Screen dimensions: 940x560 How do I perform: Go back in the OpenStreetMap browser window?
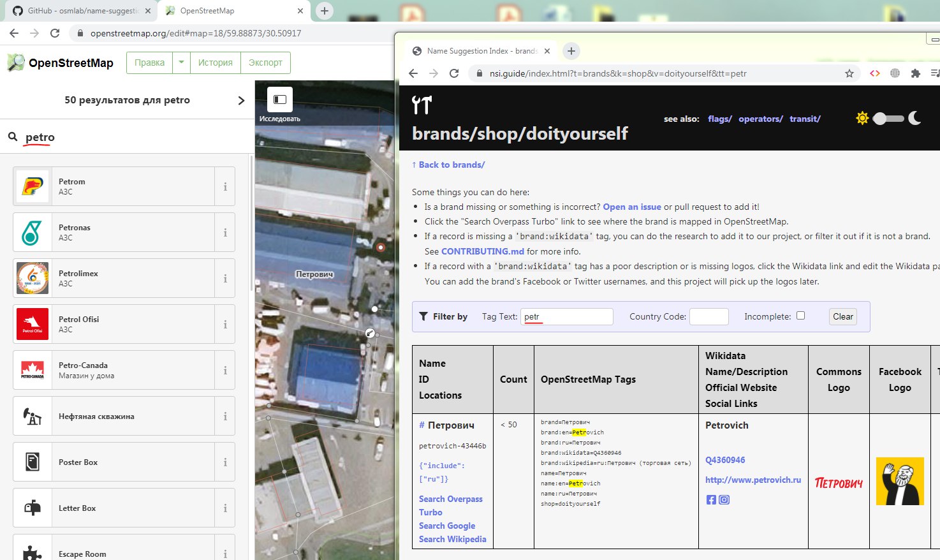coord(14,33)
